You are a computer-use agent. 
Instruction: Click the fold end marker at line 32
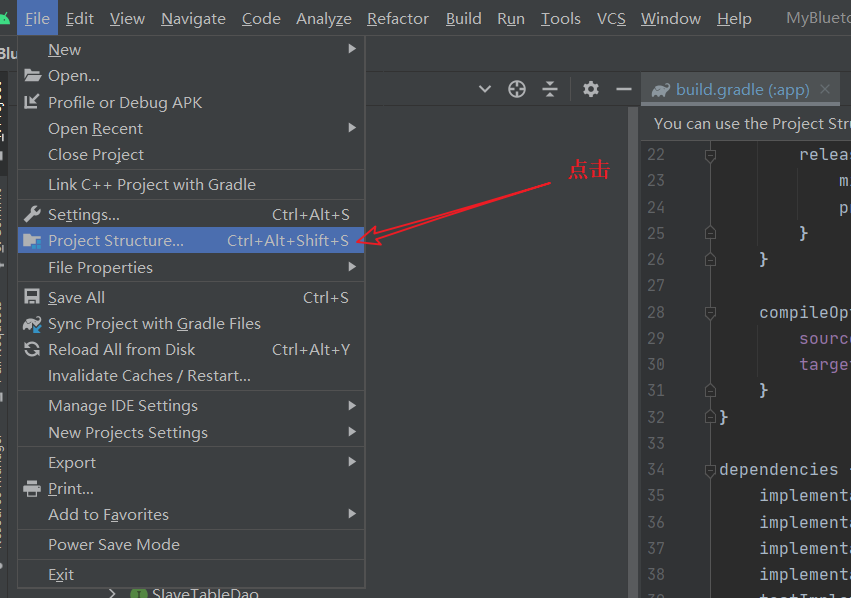710,417
